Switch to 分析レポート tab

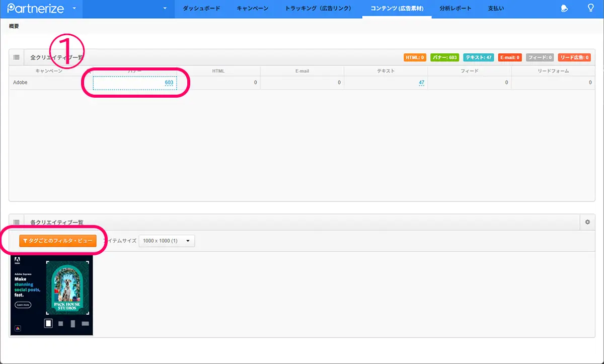point(456,9)
